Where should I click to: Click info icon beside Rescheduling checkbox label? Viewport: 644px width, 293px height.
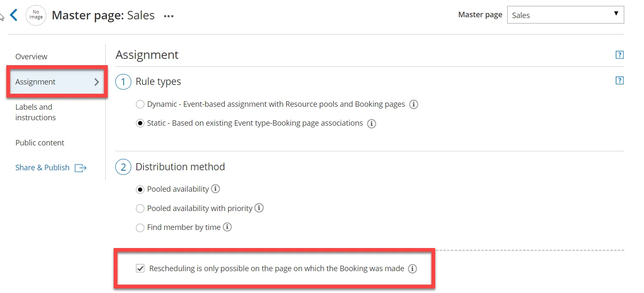pyautogui.click(x=412, y=269)
